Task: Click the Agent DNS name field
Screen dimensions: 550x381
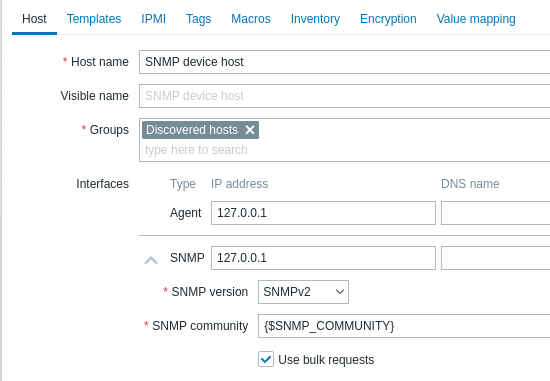Action: point(495,213)
